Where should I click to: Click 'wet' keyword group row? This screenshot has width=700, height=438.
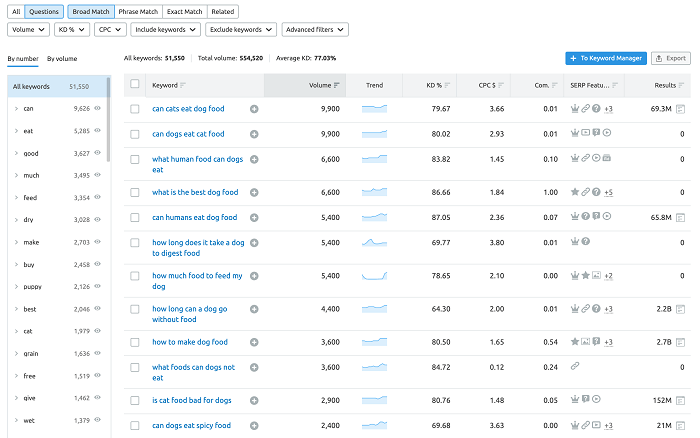pos(57,420)
